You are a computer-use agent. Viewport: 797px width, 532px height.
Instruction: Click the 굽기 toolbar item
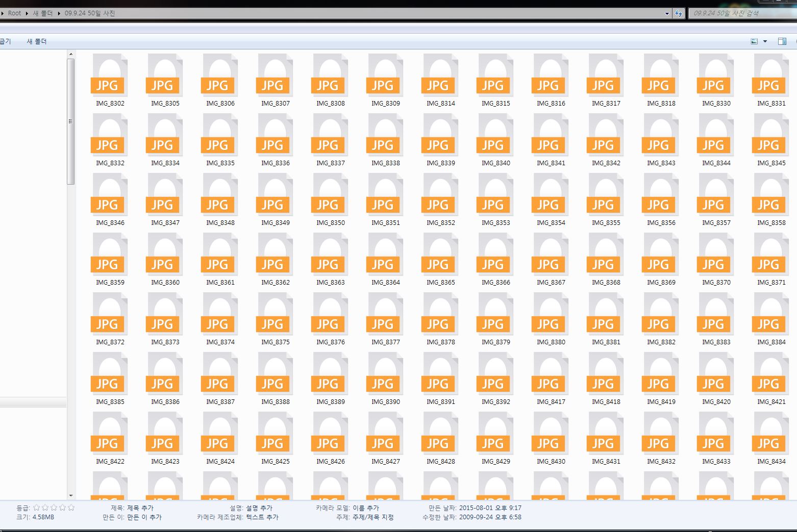(5, 41)
